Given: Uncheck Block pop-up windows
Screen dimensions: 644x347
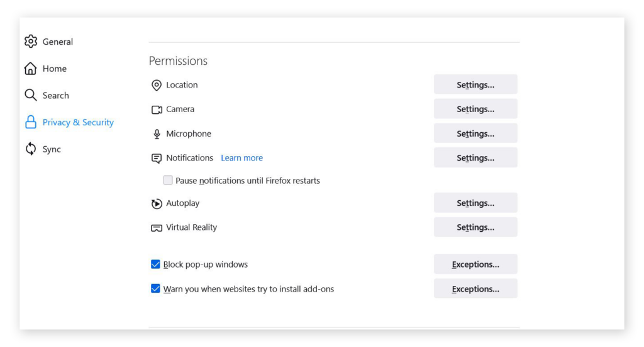Looking at the screenshot, I should pyautogui.click(x=155, y=265).
